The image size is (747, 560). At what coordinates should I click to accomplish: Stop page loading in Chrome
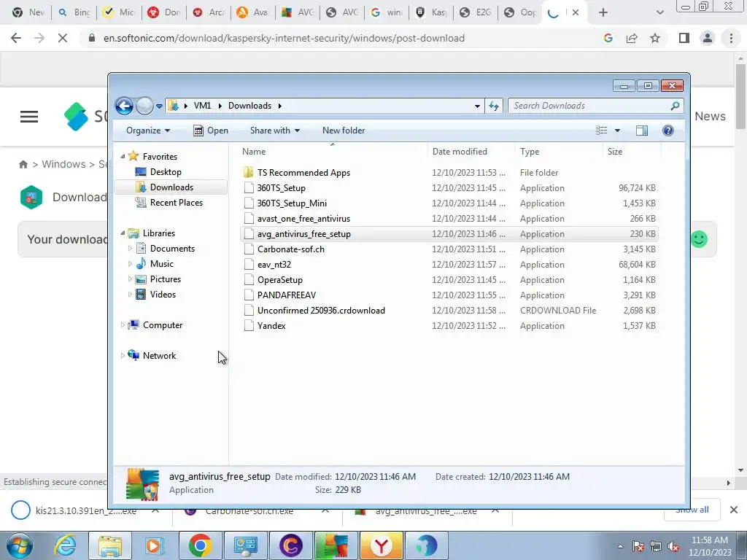click(63, 38)
